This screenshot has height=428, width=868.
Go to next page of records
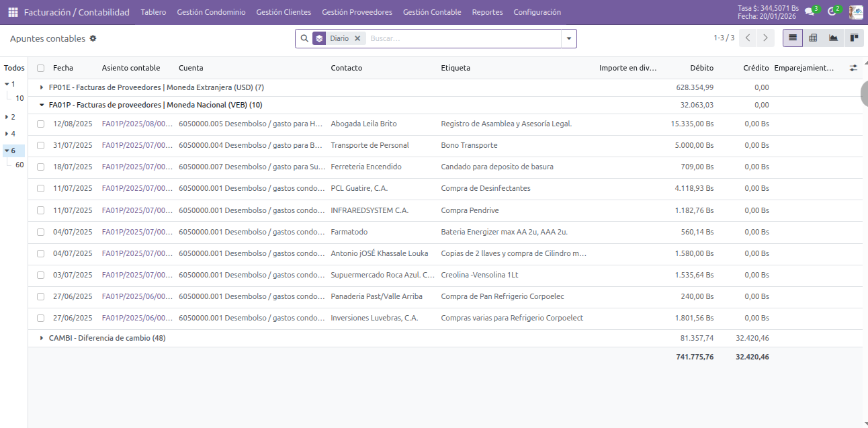point(765,38)
